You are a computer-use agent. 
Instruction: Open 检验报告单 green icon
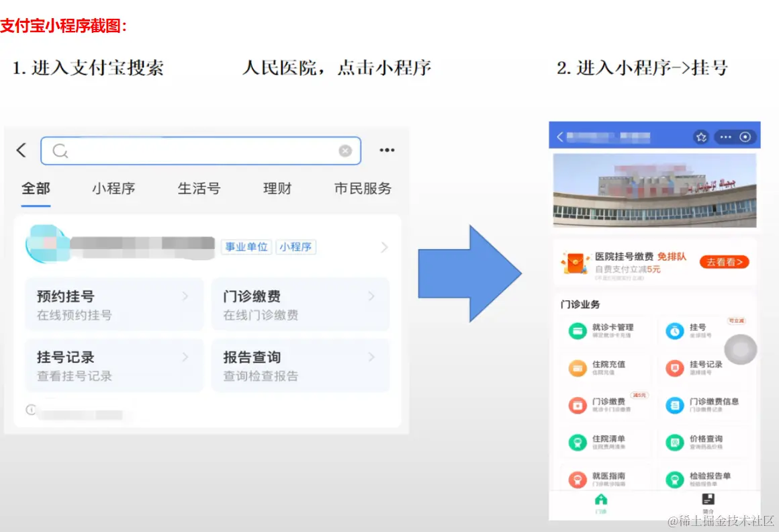point(675,480)
